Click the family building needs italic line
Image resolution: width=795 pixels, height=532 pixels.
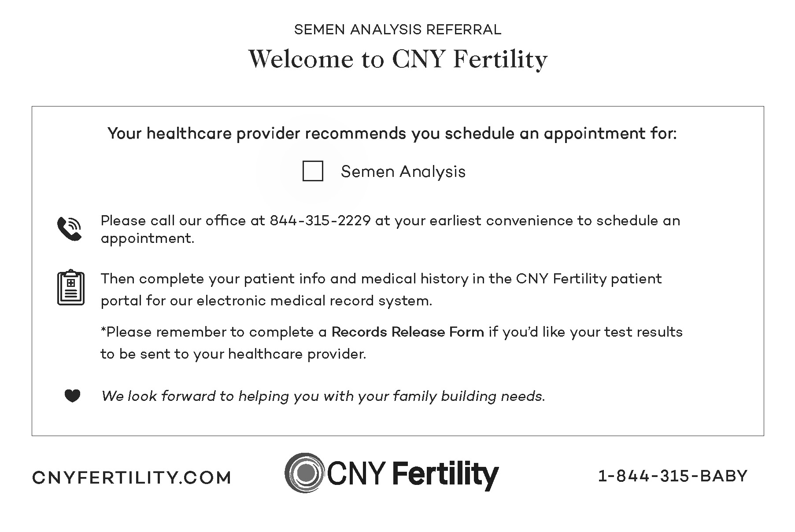point(323,396)
